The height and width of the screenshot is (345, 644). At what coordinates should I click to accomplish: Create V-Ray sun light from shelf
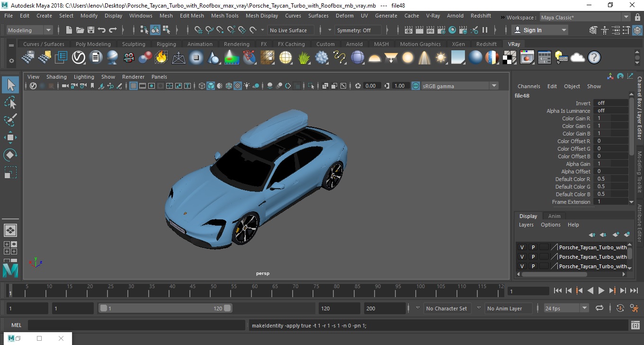click(441, 58)
